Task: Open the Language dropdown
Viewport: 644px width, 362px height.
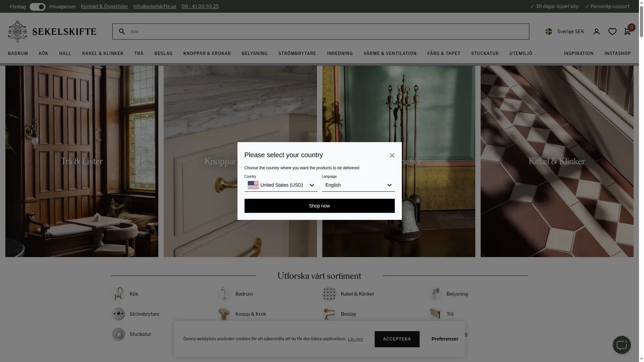Action: coord(358,185)
